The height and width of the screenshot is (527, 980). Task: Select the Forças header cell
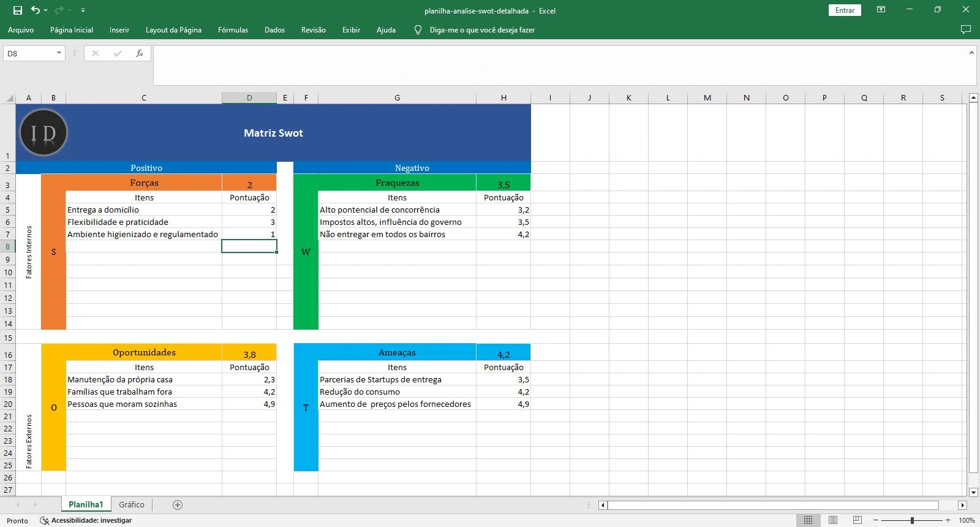point(144,183)
